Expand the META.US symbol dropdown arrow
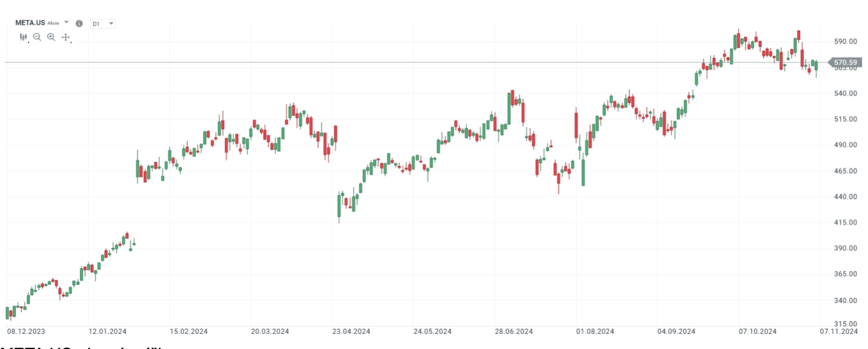Screen dimensions: 868x349 [x=66, y=22]
